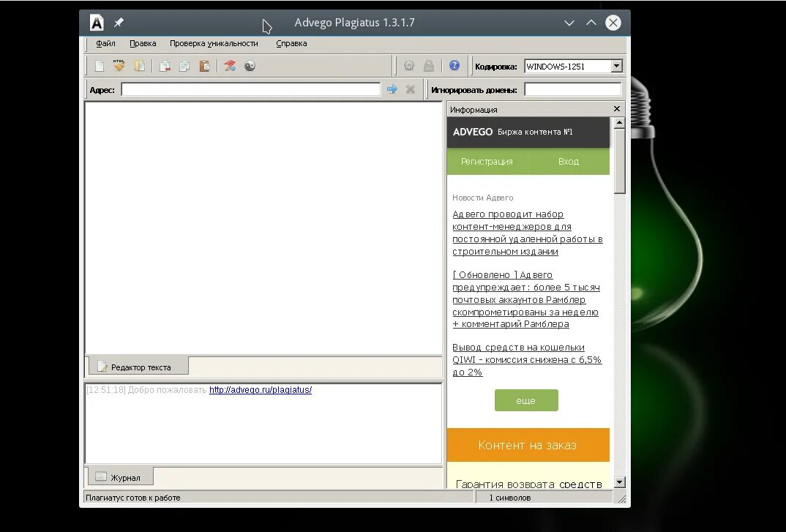Open news link about контент-менеджеров набор
This screenshot has height=532, width=786.
pos(528,233)
